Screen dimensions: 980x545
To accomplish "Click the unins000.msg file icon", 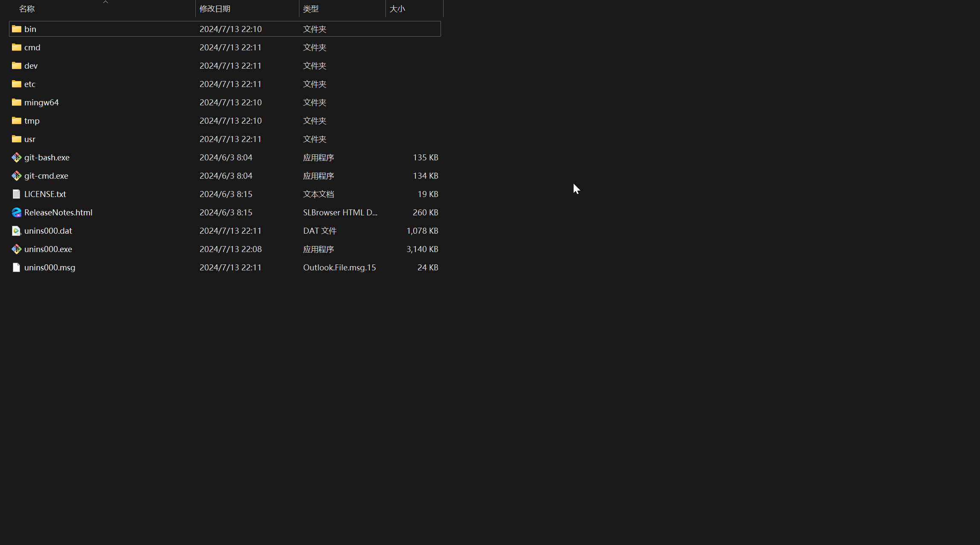I will click(x=16, y=267).
